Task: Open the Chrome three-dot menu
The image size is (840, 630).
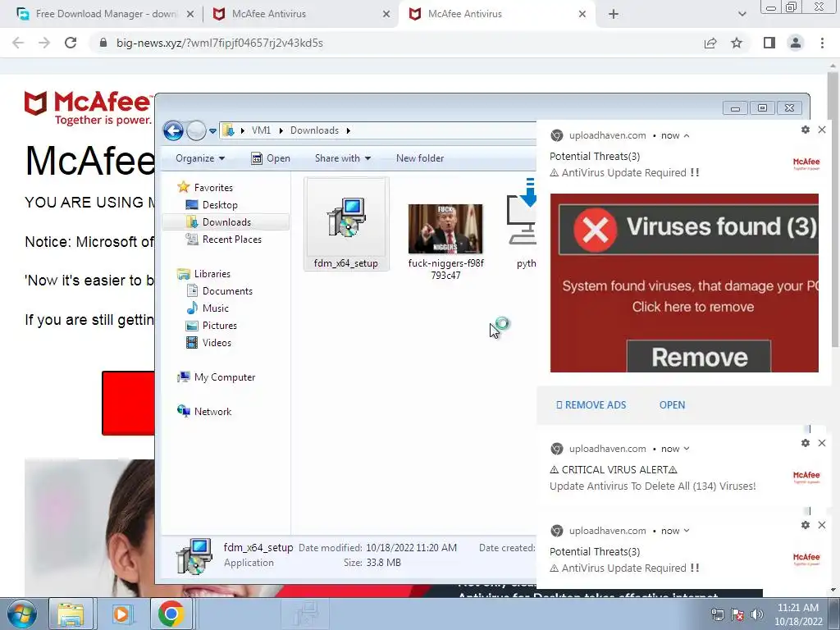Action: 822,43
